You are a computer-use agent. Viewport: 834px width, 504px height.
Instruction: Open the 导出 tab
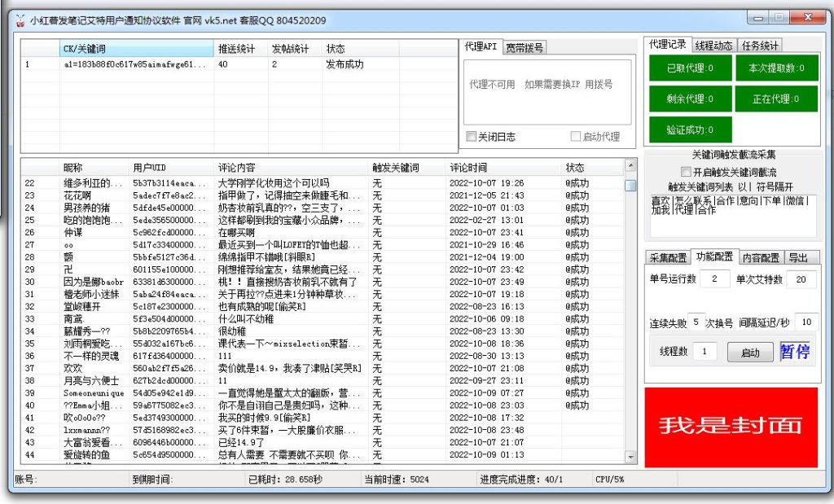click(x=799, y=258)
